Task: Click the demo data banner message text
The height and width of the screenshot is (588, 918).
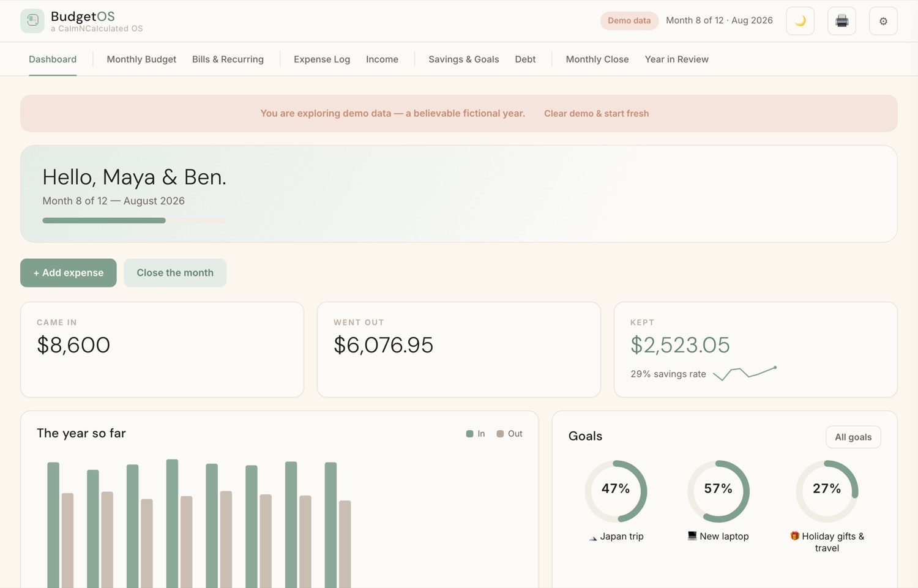Action: tap(392, 113)
